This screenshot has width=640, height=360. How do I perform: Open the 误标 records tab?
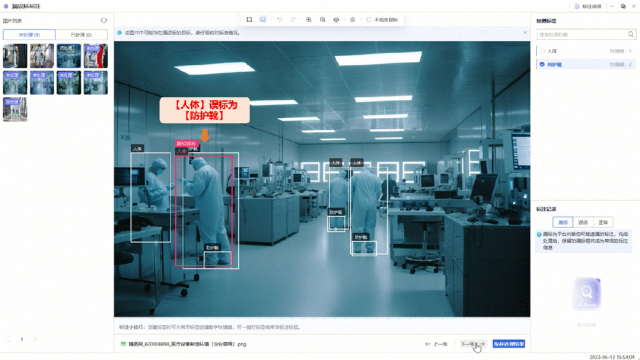pyautogui.click(x=583, y=222)
